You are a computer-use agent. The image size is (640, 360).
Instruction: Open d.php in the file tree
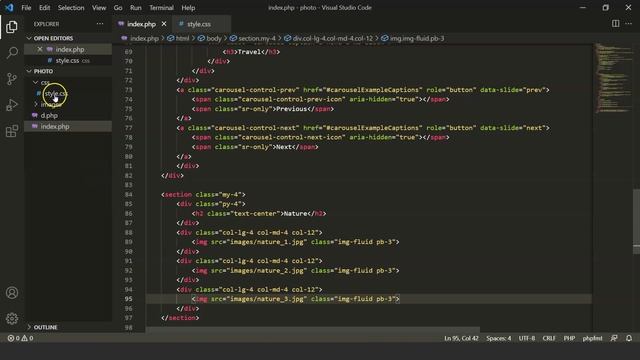pos(49,116)
